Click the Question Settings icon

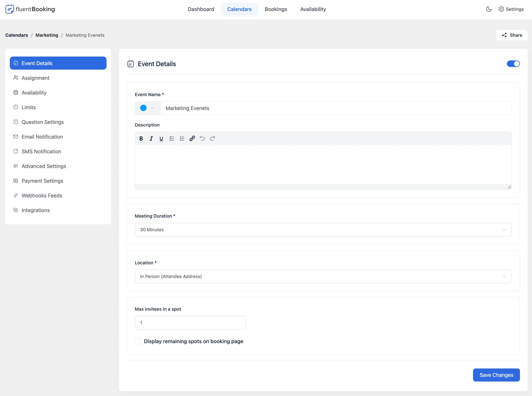pyautogui.click(x=16, y=122)
